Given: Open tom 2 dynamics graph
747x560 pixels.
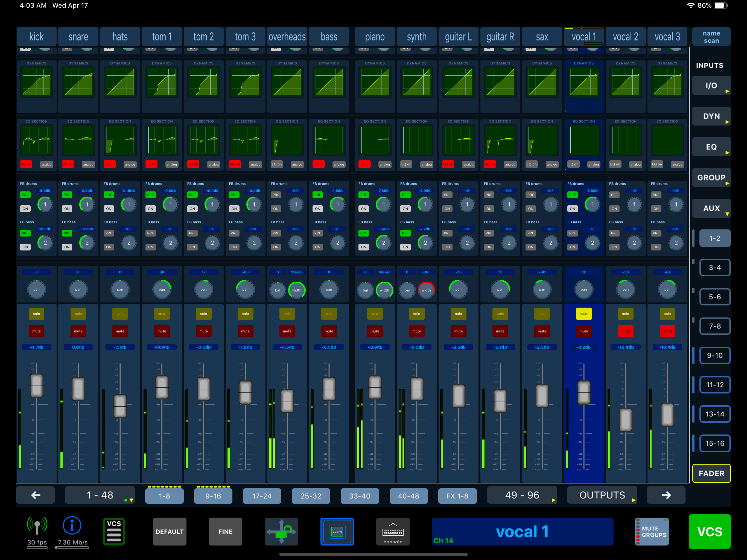Looking at the screenshot, I should point(204,82).
